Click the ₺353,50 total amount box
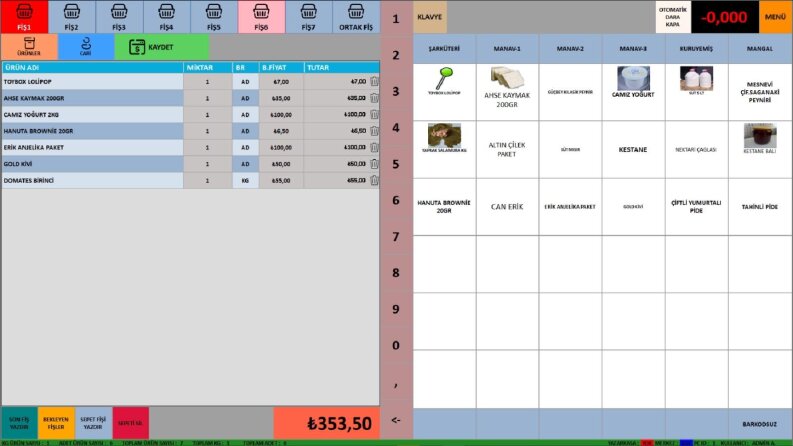793x446 pixels. 327,423
